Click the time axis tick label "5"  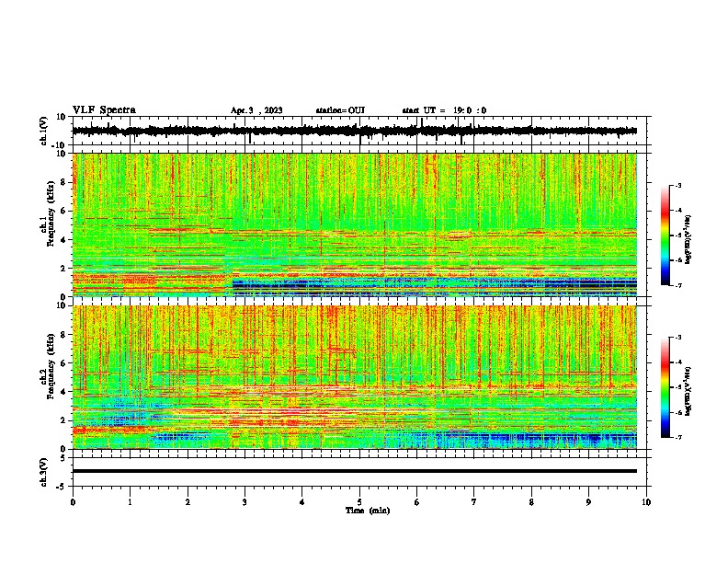pyautogui.click(x=359, y=502)
